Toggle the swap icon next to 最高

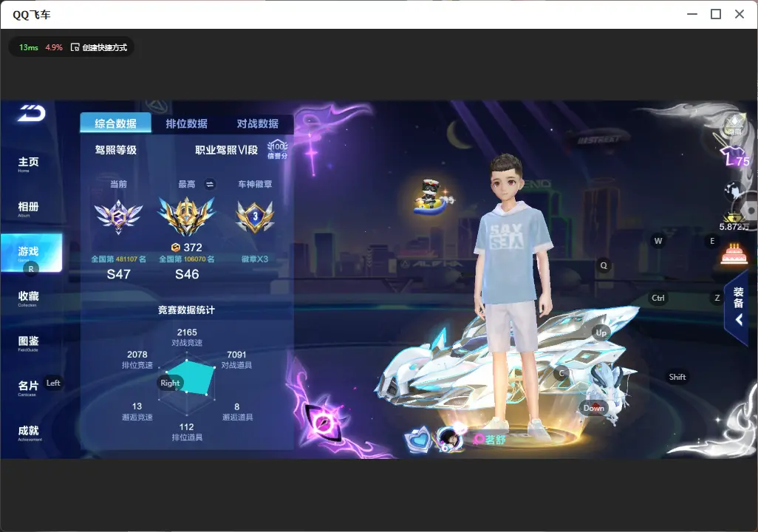point(210,184)
